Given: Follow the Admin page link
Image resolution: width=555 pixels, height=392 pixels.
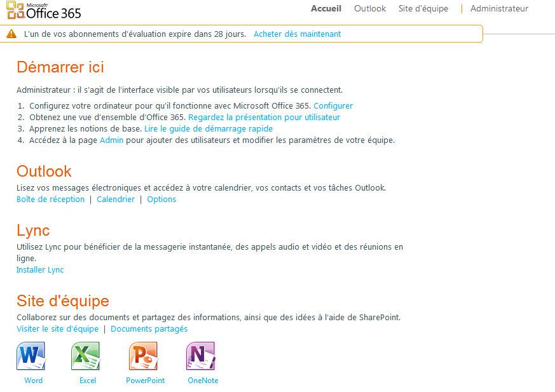Looking at the screenshot, I should click(111, 140).
